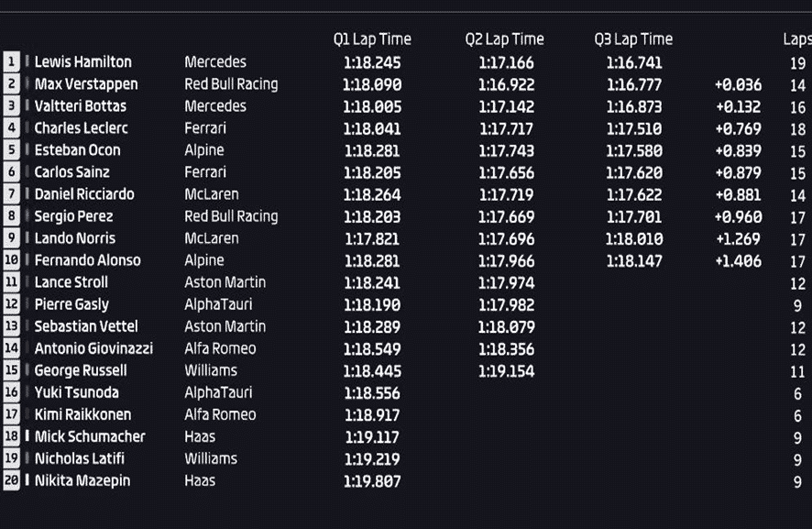Click position badge number 15
Image resolution: width=812 pixels, height=529 pixels.
click(x=11, y=370)
